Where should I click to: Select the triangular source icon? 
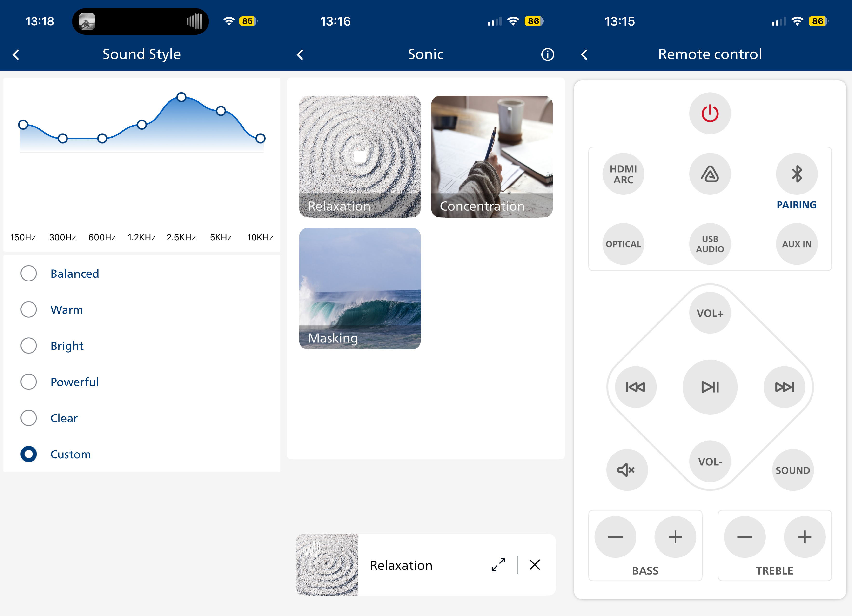click(x=710, y=174)
